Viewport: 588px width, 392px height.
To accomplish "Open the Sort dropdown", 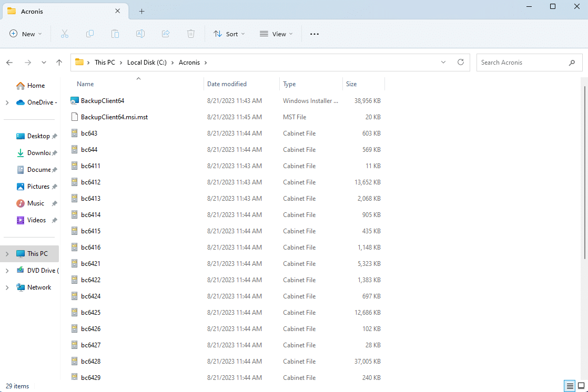I will tap(229, 34).
